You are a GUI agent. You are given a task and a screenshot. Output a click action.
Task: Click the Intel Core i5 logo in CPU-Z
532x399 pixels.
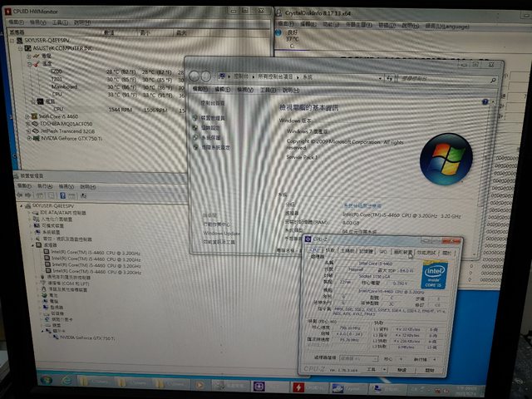click(x=434, y=276)
